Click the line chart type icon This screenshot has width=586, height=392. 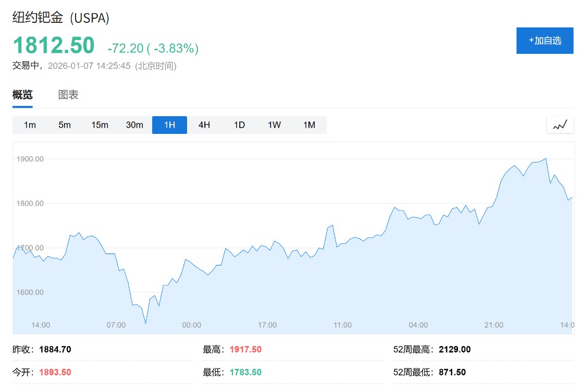pyautogui.click(x=560, y=125)
